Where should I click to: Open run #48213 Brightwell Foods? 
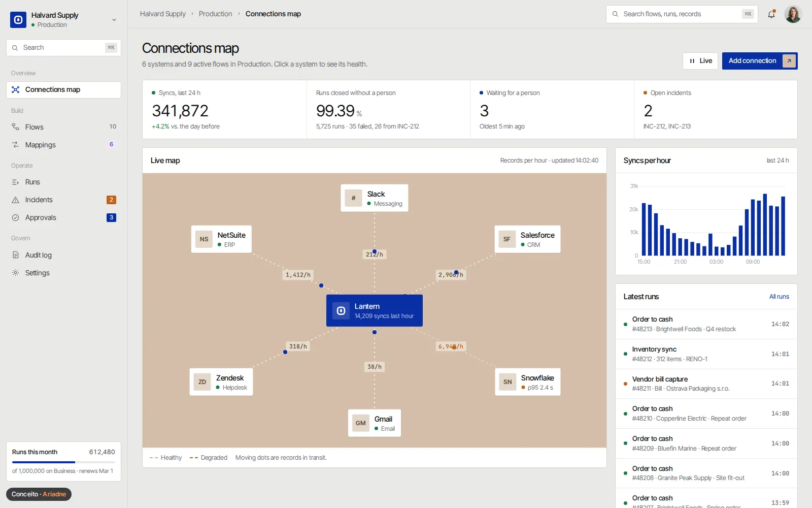click(x=706, y=324)
